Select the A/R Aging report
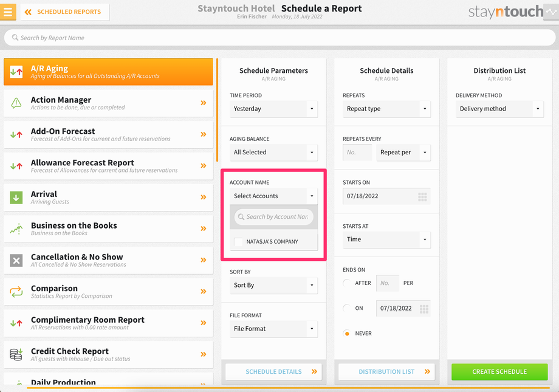This screenshot has width=559, height=392. point(108,72)
